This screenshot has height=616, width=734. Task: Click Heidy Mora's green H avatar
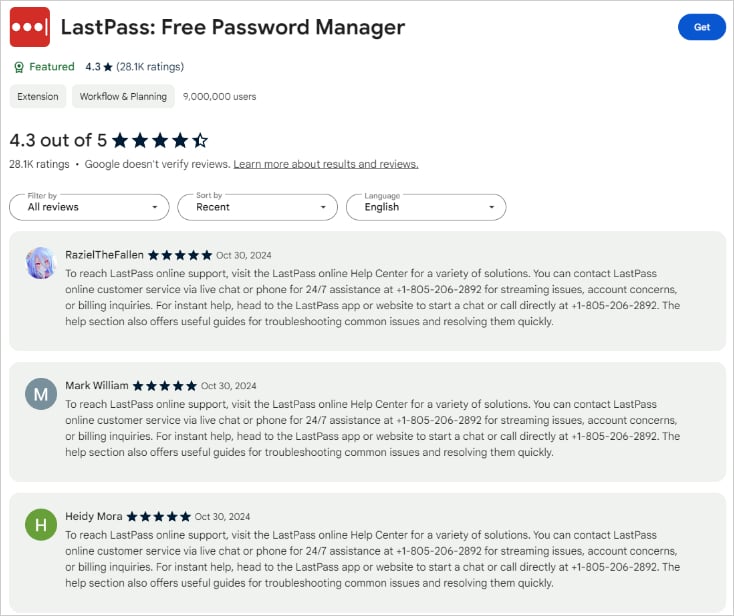(x=40, y=525)
